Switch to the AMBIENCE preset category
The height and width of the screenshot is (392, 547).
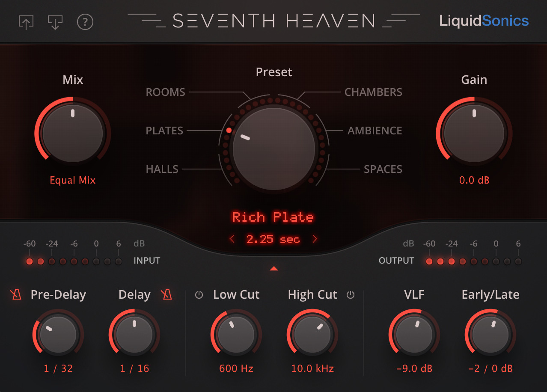click(x=375, y=131)
